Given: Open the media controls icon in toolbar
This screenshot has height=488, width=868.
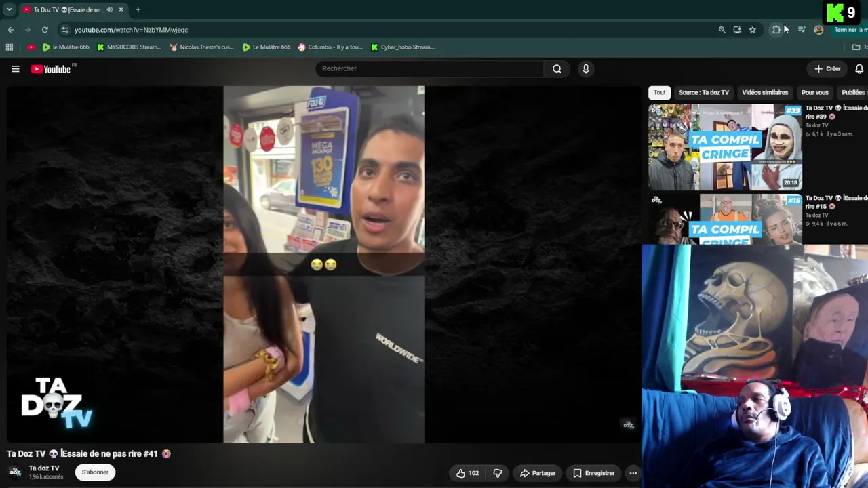Looking at the screenshot, I should pos(802,30).
